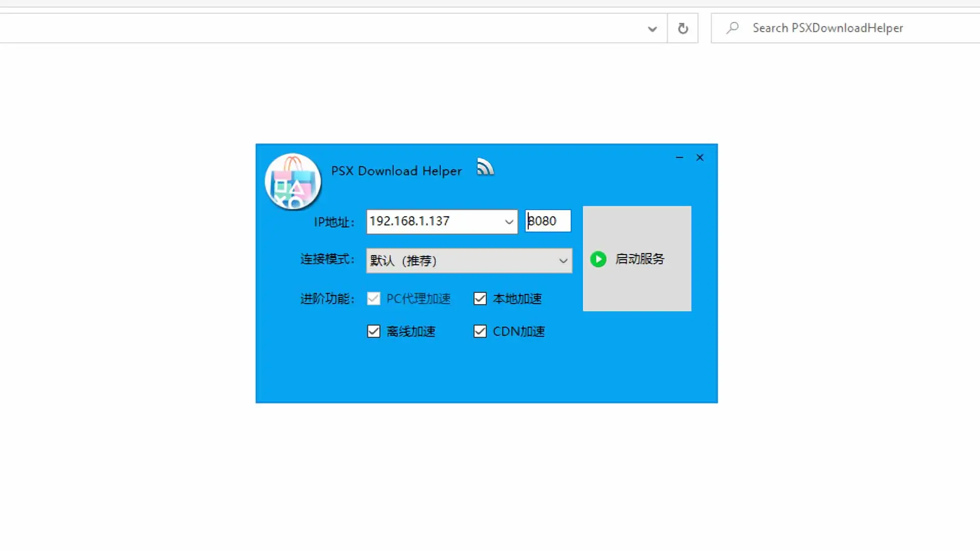Click the PSX Download Helper title text
This screenshot has height=551, width=980.
click(x=396, y=171)
